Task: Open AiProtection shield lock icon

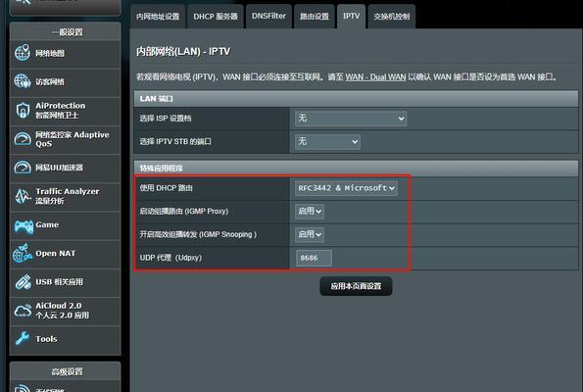Action: click(23, 111)
